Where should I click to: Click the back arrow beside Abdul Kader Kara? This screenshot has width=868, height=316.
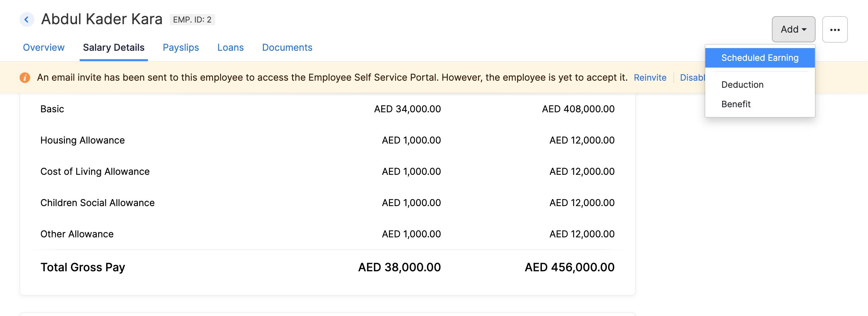pos(27,19)
